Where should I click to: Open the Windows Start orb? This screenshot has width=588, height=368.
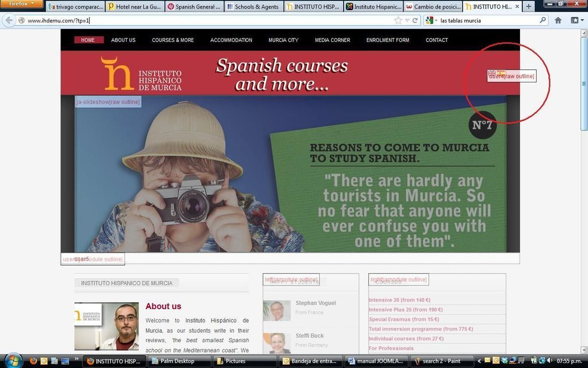pos(13,361)
